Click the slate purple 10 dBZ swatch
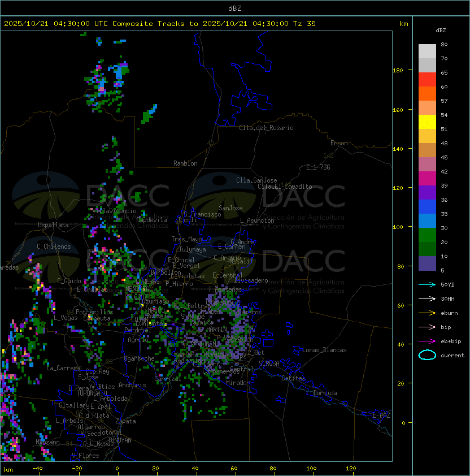The height and width of the screenshot is (476, 470). [x=427, y=263]
